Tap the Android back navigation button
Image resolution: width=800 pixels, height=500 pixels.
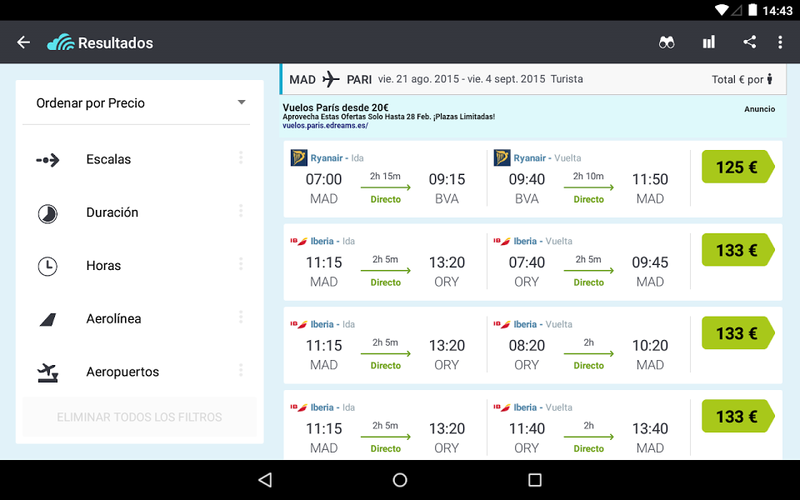click(265, 480)
